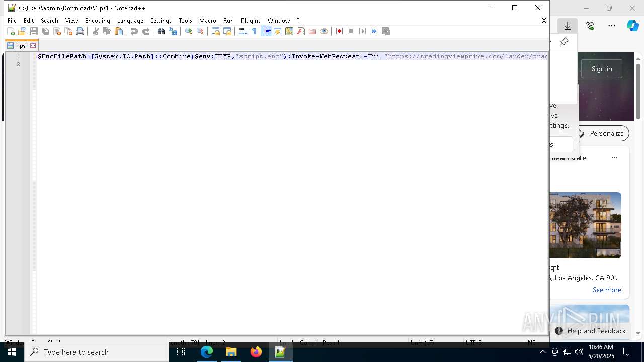Viewport: 644px width, 362px height.
Task: Toggle the Word Wrap toolbar icon
Action: pos(243,31)
